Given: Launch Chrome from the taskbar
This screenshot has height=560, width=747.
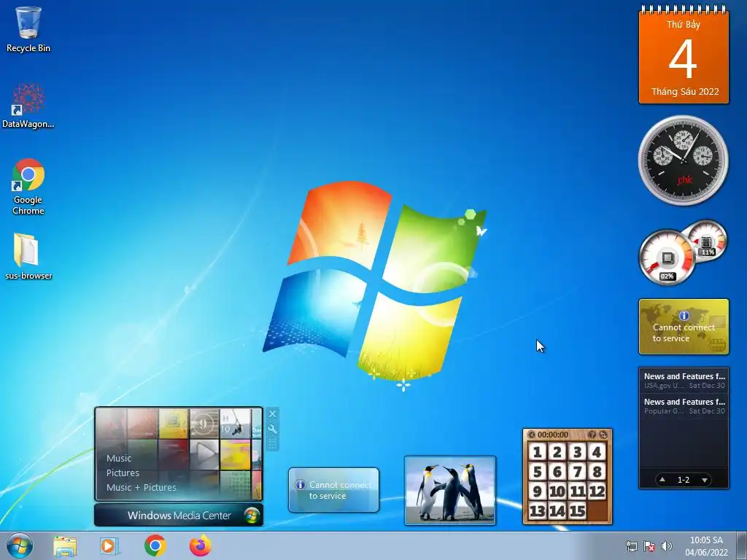Looking at the screenshot, I should (155, 545).
